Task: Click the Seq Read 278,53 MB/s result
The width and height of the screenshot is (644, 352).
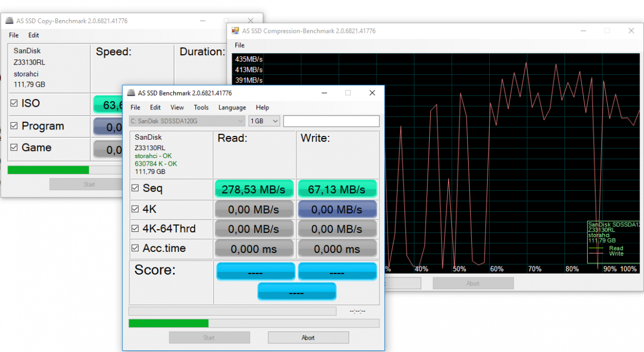Action: click(x=254, y=189)
